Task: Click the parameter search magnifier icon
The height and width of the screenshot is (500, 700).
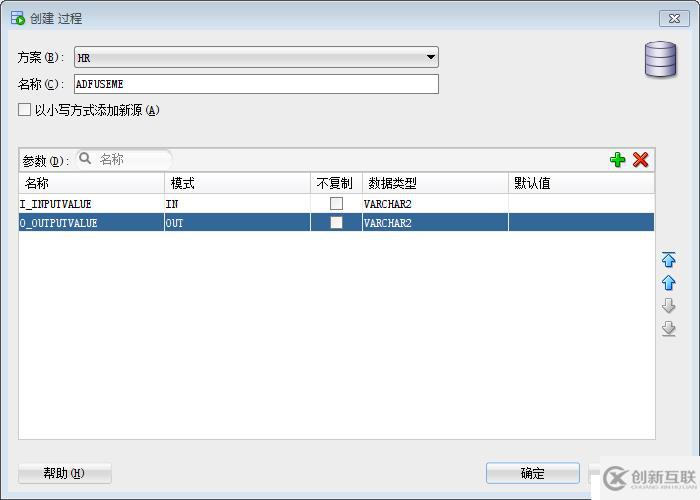Action: (x=85, y=158)
